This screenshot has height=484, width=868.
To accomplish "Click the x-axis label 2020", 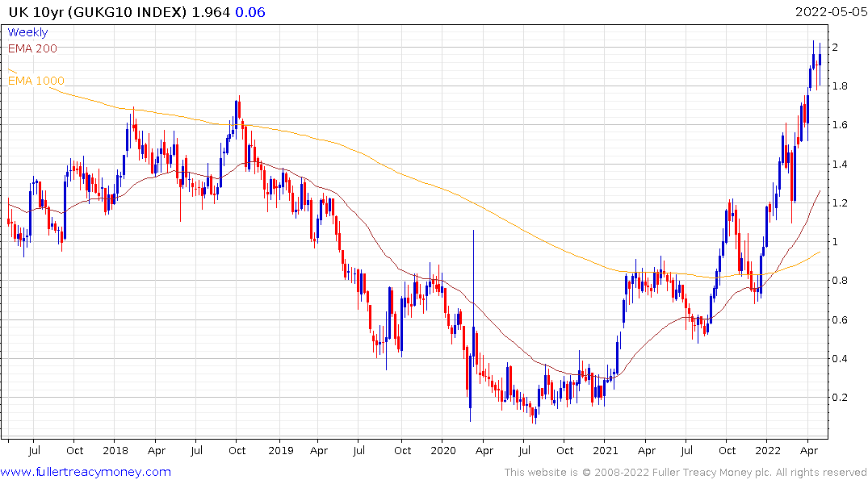I will tap(442, 450).
